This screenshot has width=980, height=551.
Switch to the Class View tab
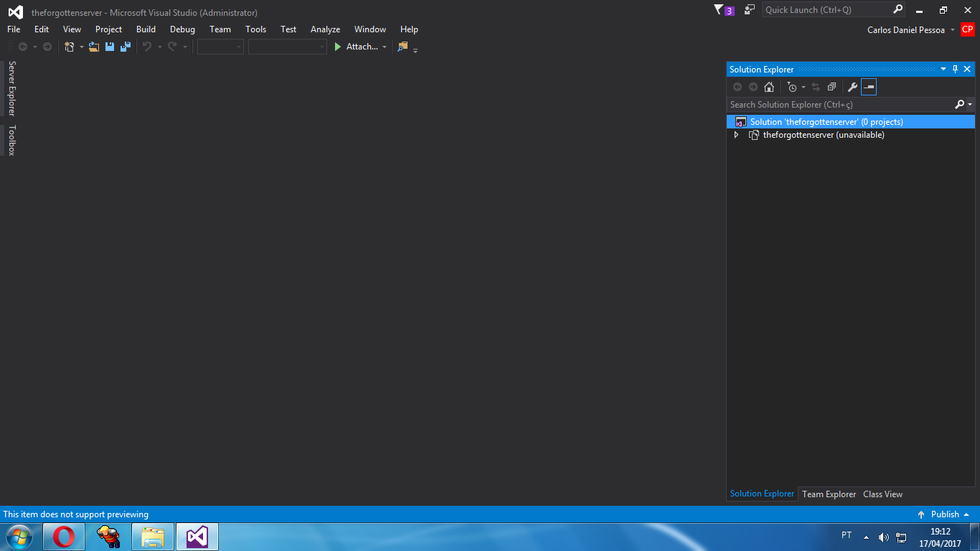[882, 494]
